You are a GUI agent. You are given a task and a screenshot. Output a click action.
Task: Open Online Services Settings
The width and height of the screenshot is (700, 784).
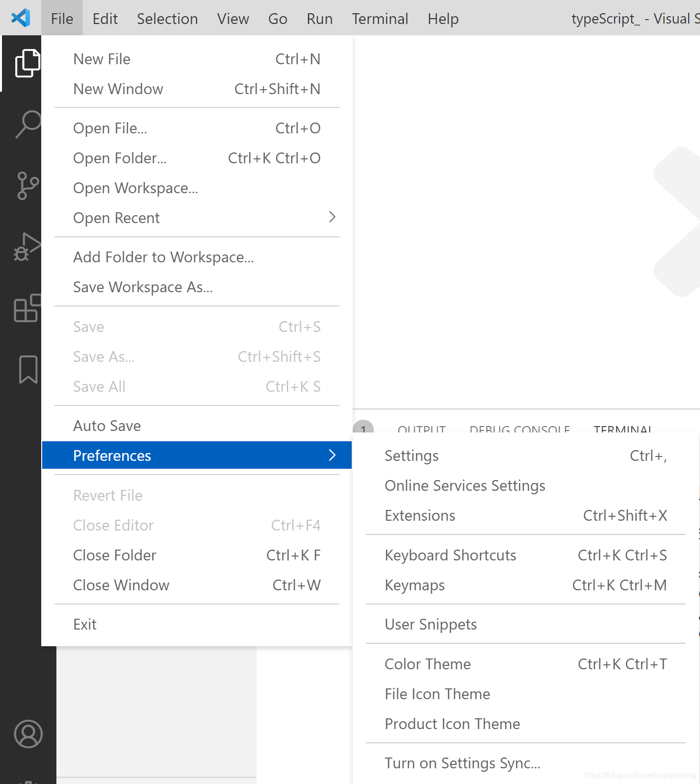coord(526,485)
